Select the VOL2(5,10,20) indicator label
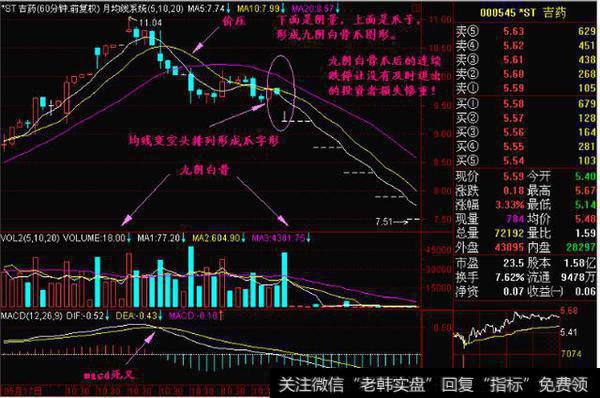Image resolution: width=600 pixels, height=398 pixels. click(30, 238)
